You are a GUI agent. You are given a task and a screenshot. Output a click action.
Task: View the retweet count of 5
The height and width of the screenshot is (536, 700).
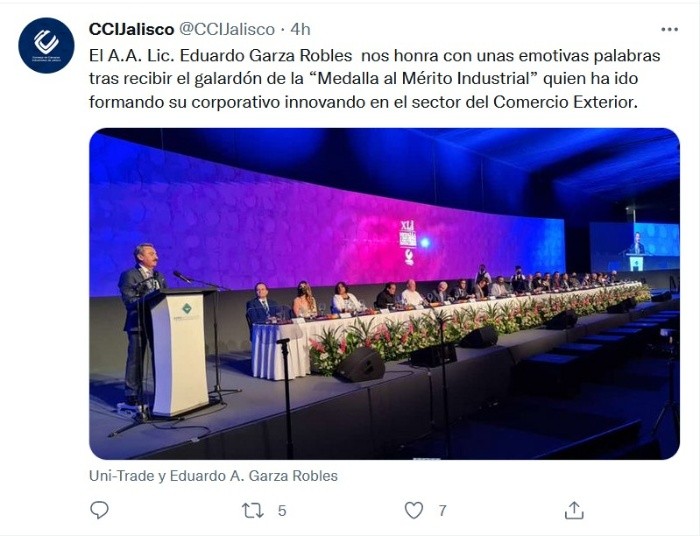pyautogui.click(x=282, y=510)
